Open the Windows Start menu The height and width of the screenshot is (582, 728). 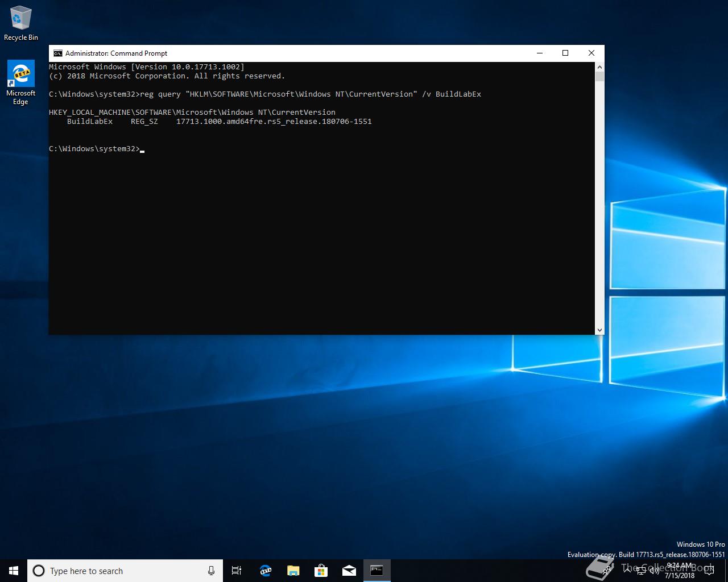tap(14, 571)
